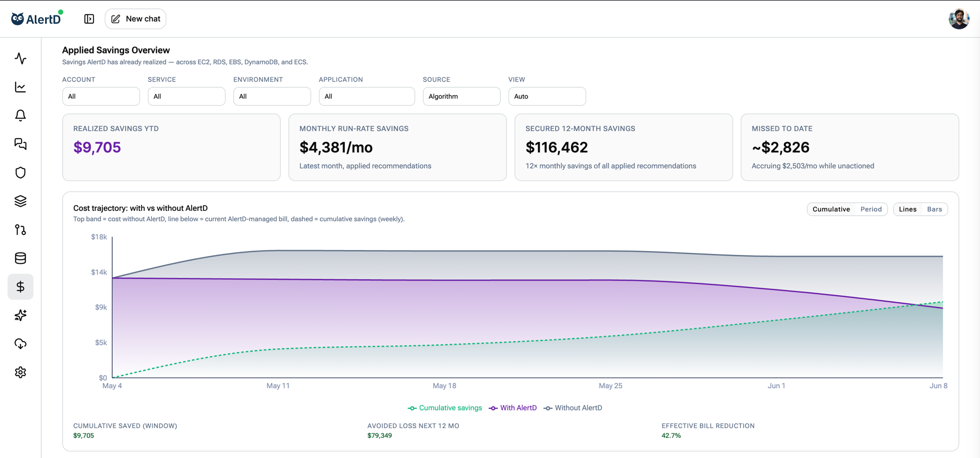Click the Jun 1 axis label
980x458 pixels.
point(776,386)
